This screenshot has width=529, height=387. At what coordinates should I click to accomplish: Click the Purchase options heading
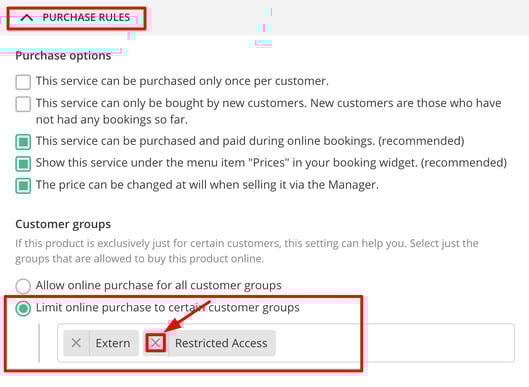pos(63,56)
